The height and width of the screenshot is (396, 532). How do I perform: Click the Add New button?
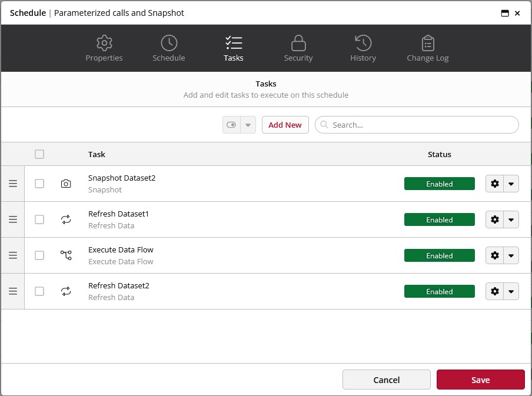tap(285, 125)
